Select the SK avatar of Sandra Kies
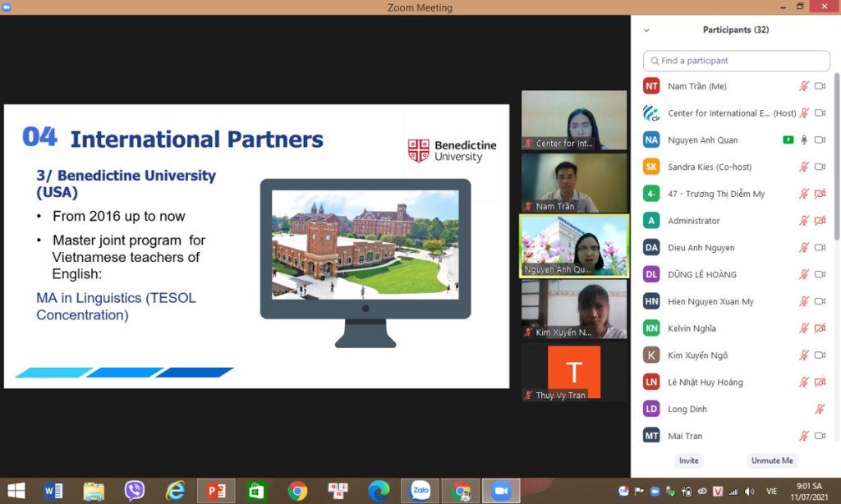The image size is (841, 504). click(651, 167)
